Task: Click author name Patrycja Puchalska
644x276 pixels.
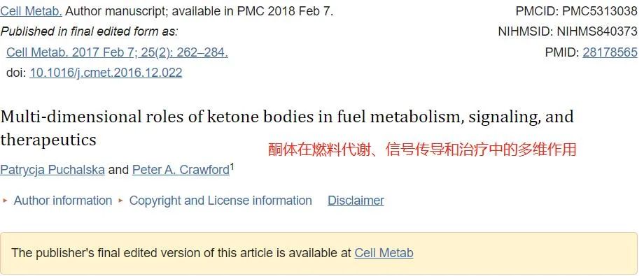Action: tap(52, 170)
